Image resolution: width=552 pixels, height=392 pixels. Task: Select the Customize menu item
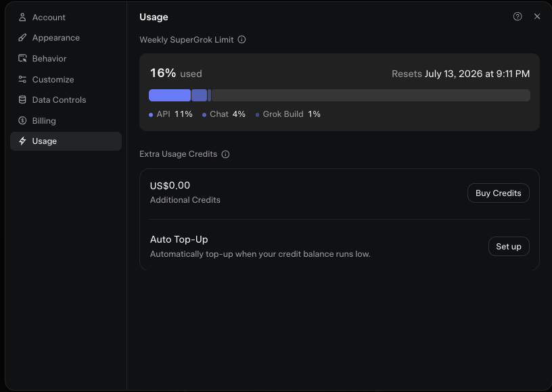tap(66, 80)
